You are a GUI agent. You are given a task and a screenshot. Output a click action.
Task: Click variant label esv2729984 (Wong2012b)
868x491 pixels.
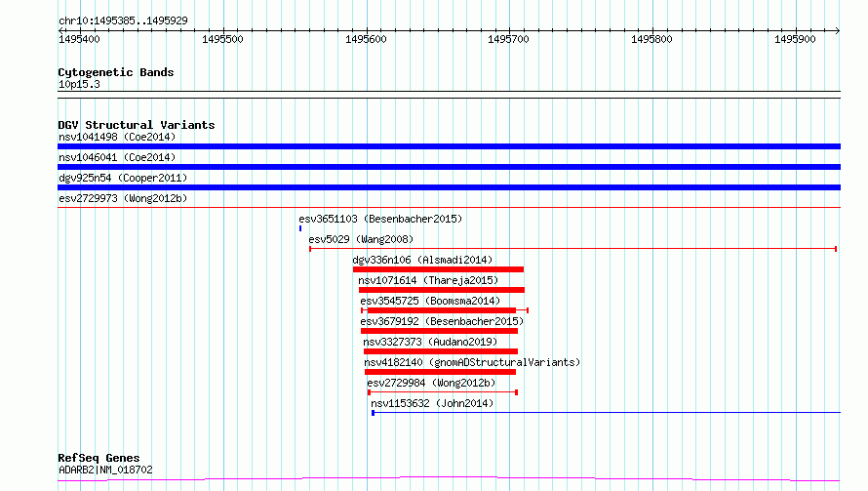[431, 383]
